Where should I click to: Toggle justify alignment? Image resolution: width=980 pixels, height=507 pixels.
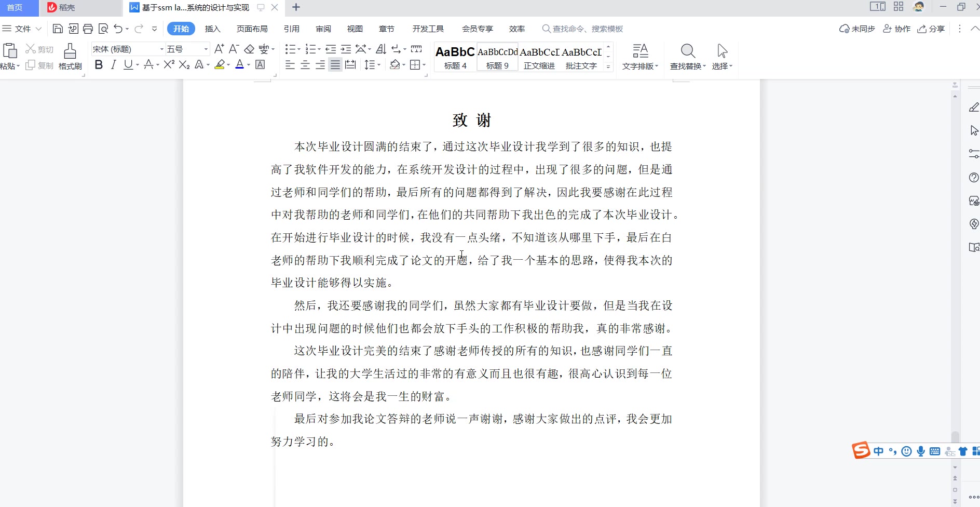point(335,65)
